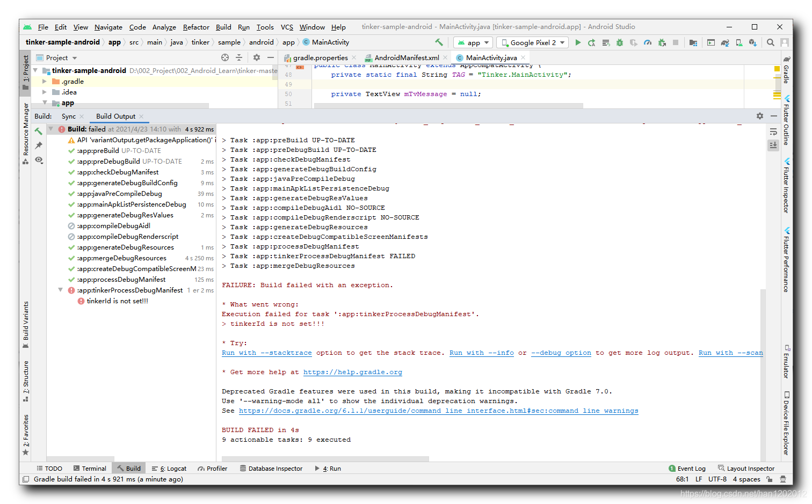
Task: Open the docs.gradle.org command line warnings link
Action: pos(438,411)
